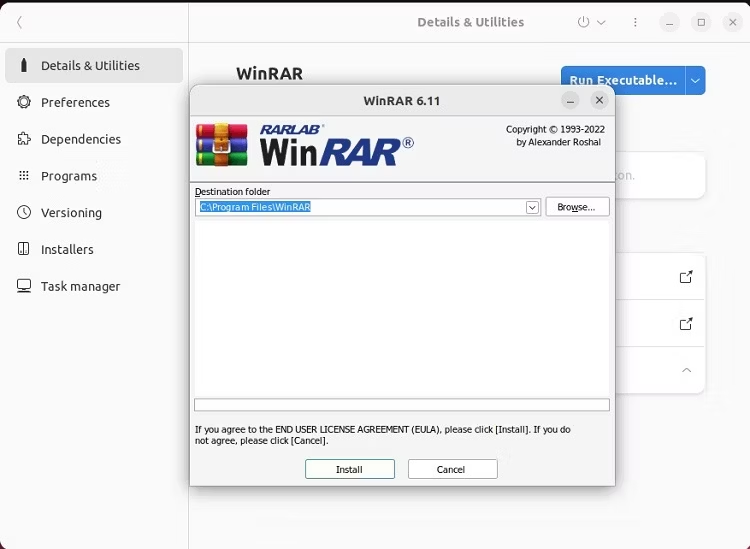Click the Programs grid icon

[23, 176]
